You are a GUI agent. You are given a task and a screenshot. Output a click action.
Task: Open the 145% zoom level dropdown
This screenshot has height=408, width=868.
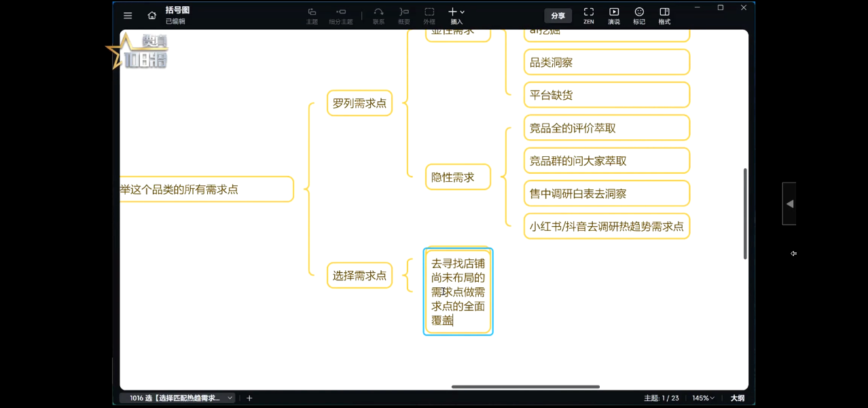click(703, 398)
